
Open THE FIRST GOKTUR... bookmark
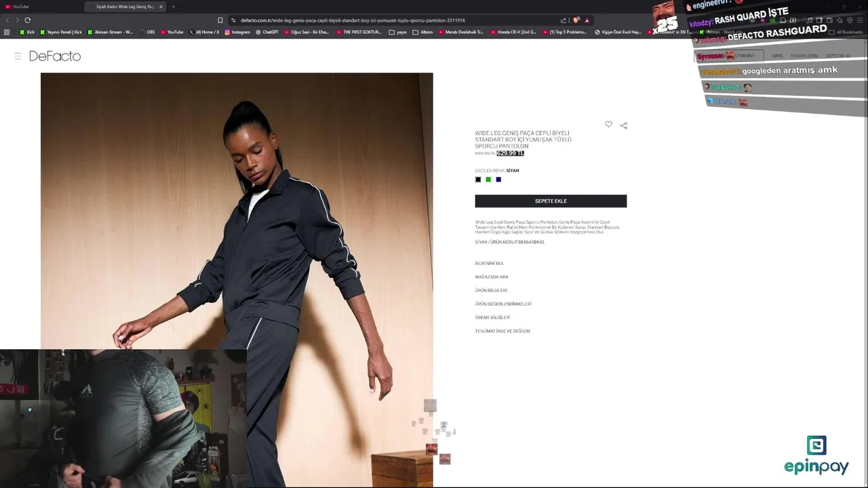click(359, 32)
